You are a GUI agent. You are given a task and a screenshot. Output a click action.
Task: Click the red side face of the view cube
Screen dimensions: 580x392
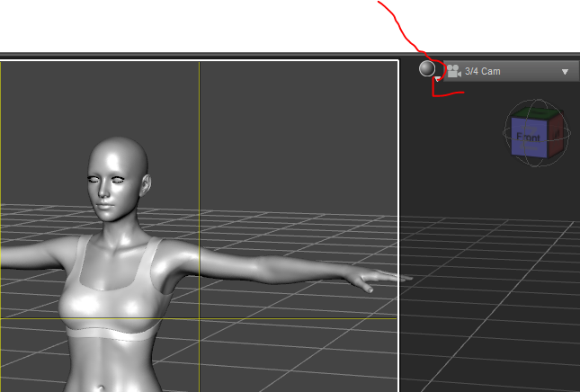pos(556,134)
